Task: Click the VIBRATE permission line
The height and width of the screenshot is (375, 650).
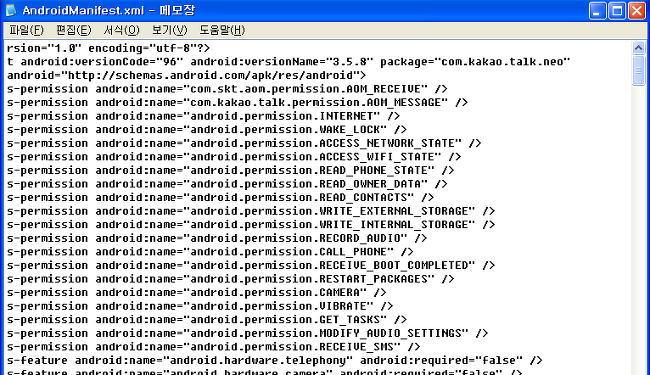Action: click(200, 306)
